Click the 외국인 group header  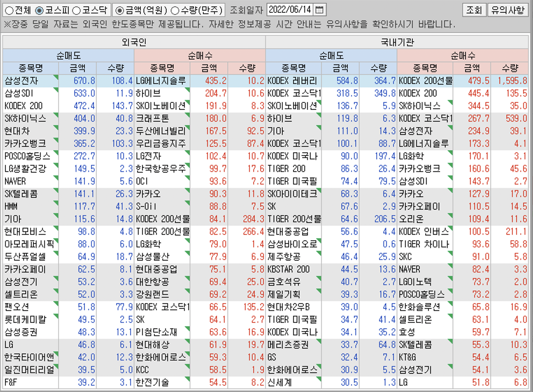click(x=134, y=42)
